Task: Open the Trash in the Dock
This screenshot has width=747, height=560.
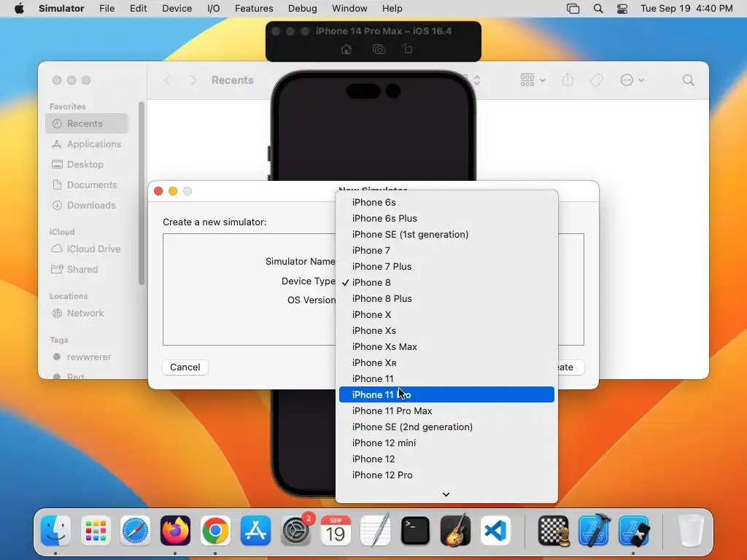Action: pyautogui.click(x=690, y=530)
